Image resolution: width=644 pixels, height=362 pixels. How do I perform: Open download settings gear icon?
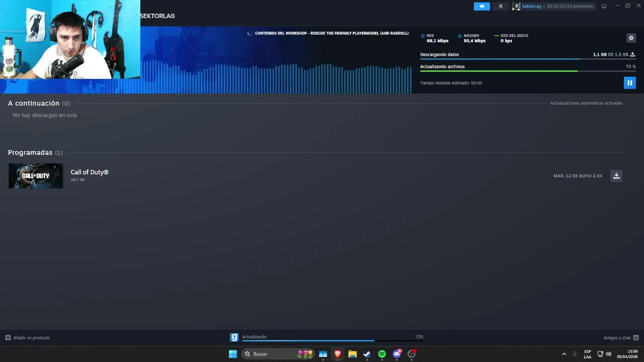(x=631, y=38)
